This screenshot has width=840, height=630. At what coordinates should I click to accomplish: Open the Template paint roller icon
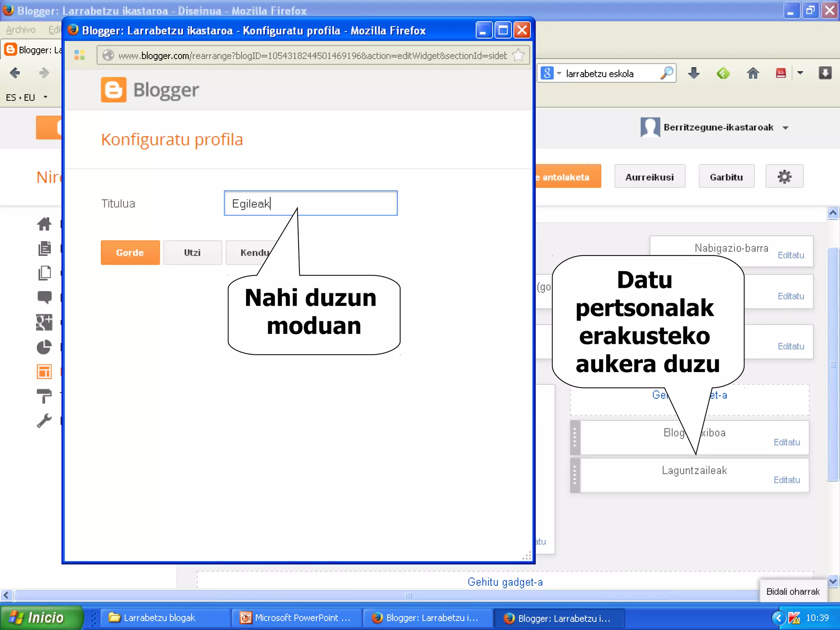click(x=44, y=396)
